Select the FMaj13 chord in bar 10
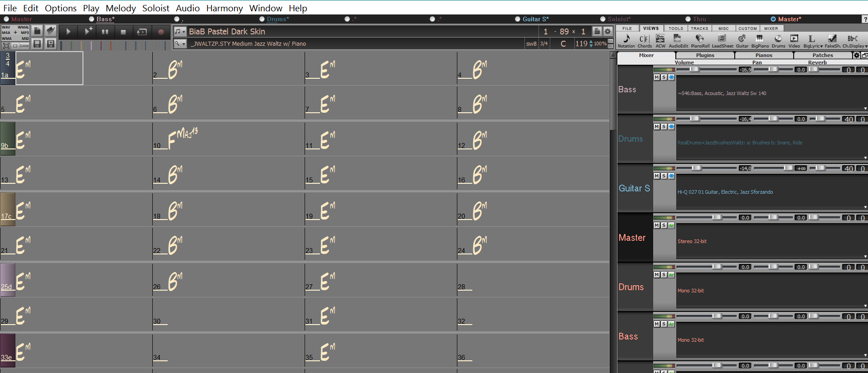Screen dimensions: 868x373 click(x=183, y=138)
